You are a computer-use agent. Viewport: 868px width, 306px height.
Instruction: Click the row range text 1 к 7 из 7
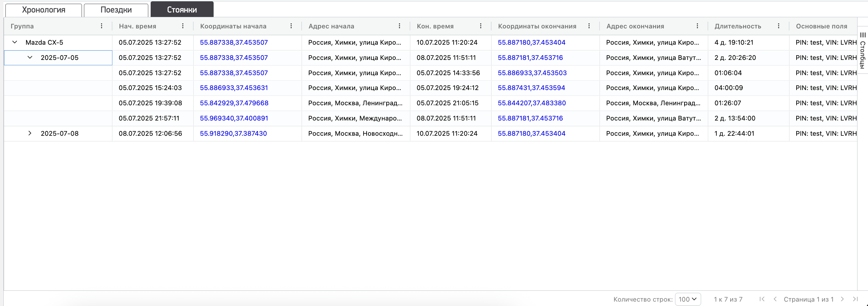click(728, 299)
